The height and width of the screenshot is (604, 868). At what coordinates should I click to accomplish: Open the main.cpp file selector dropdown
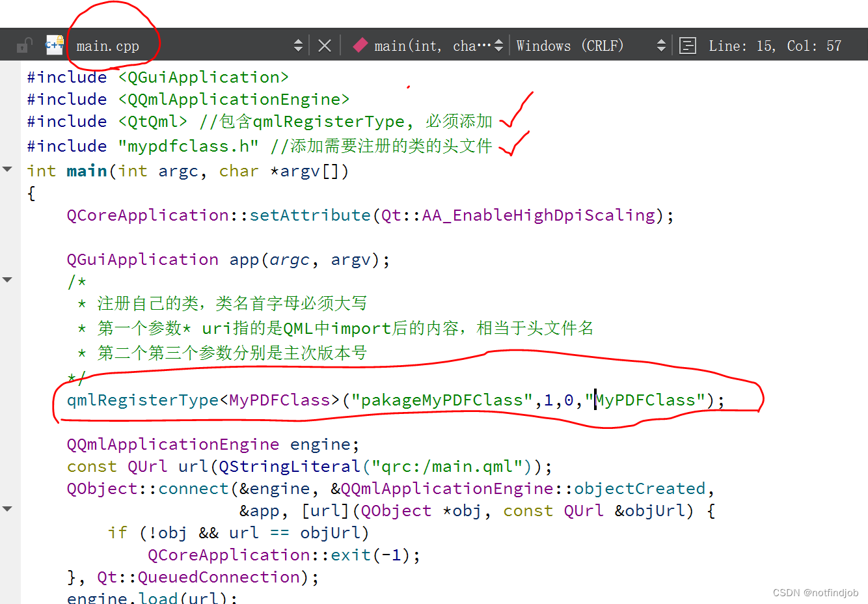coord(298,46)
